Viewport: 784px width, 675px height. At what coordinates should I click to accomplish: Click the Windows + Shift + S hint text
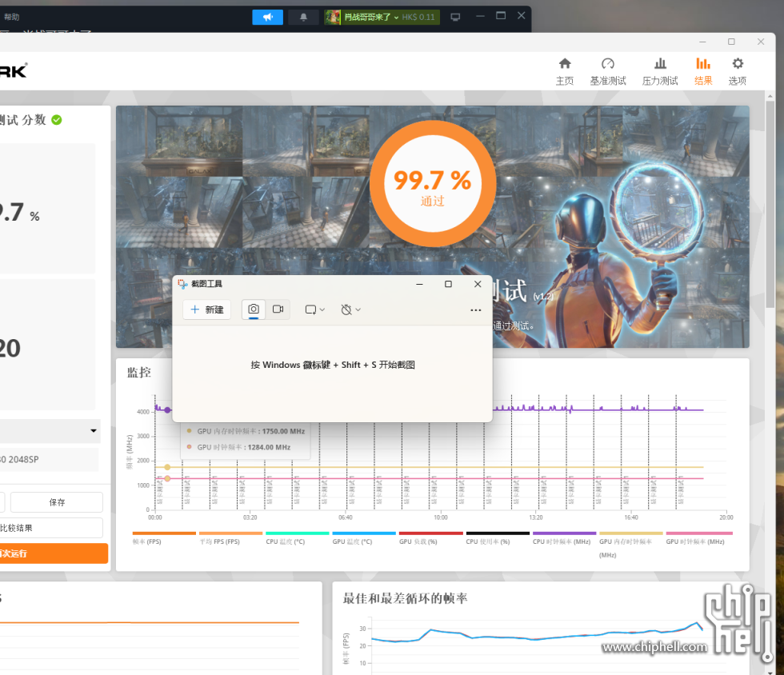click(x=333, y=365)
